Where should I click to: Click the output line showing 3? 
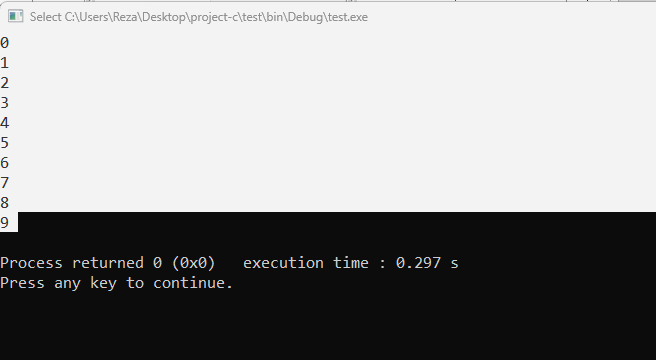[x=5, y=103]
